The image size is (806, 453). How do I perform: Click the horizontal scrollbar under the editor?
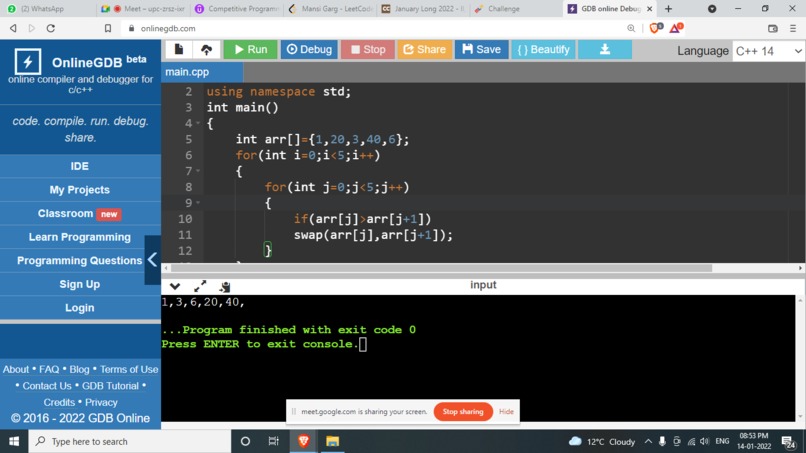[441, 268]
